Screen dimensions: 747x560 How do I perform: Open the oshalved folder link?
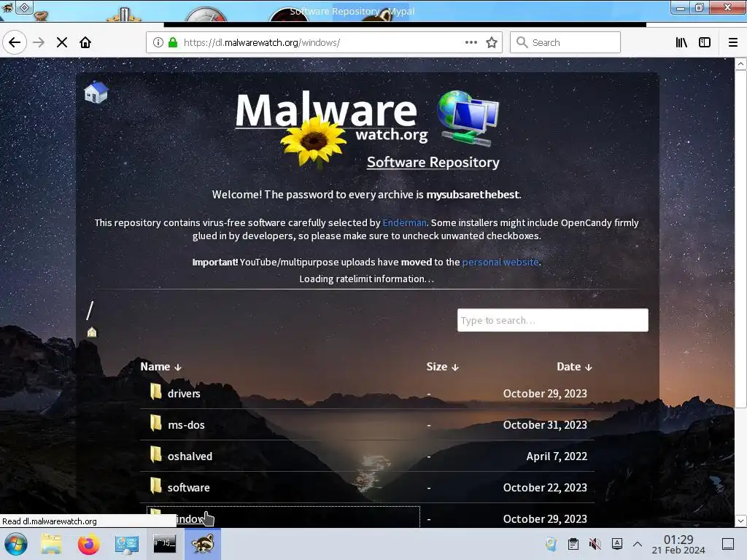(x=190, y=456)
